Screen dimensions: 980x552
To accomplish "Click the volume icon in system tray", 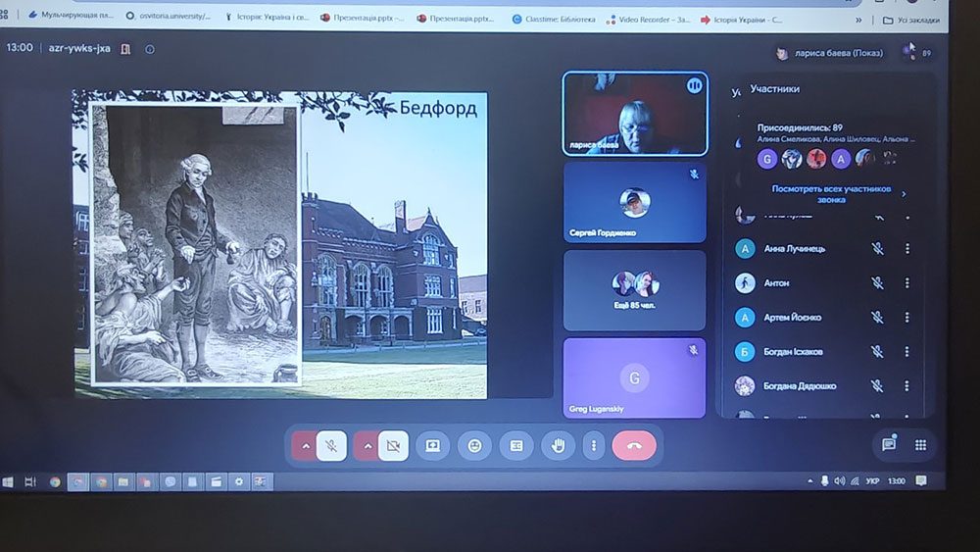I will [840, 480].
